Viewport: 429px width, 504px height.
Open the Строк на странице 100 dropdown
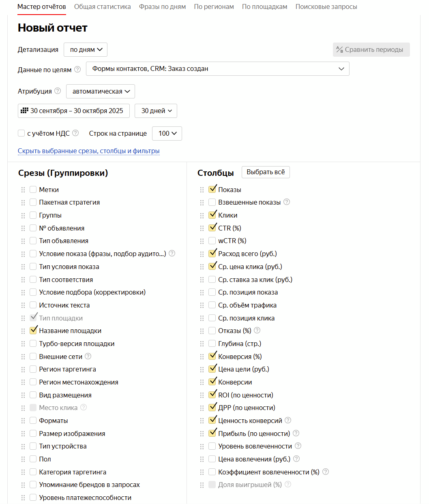pyautogui.click(x=167, y=133)
